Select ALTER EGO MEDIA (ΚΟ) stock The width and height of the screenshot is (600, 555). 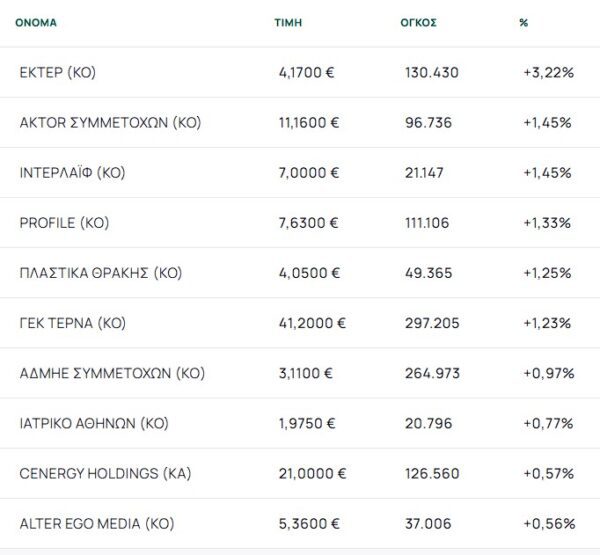tap(97, 523)
